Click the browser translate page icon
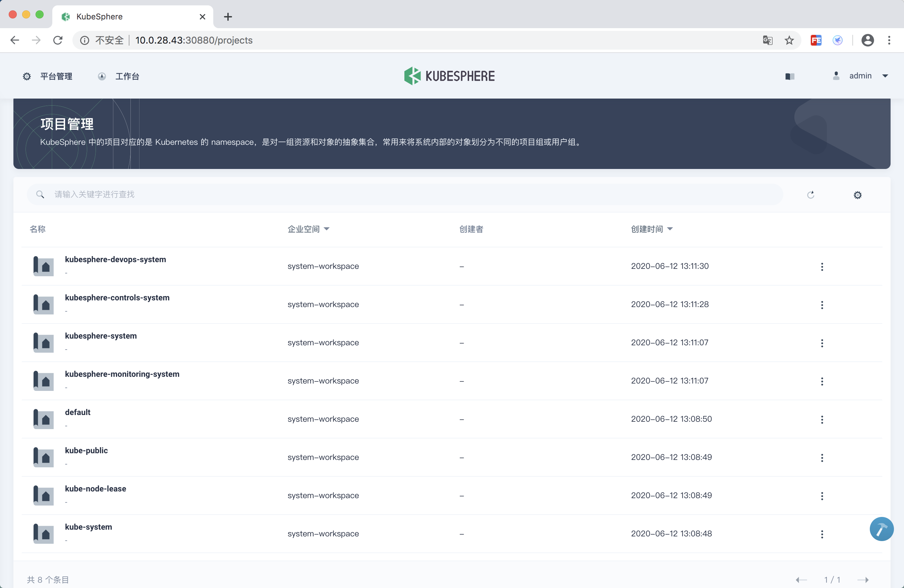Screen dimensions: 904x588 click(767, 40)
